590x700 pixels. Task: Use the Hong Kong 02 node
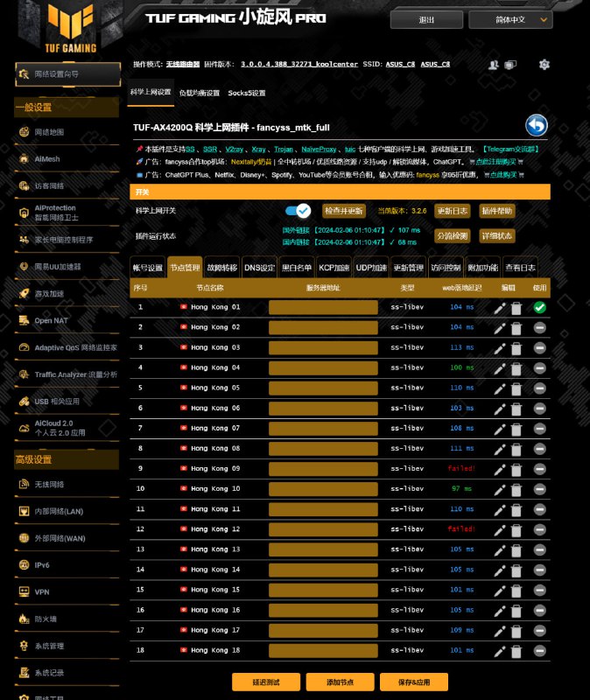pos(539,327)
